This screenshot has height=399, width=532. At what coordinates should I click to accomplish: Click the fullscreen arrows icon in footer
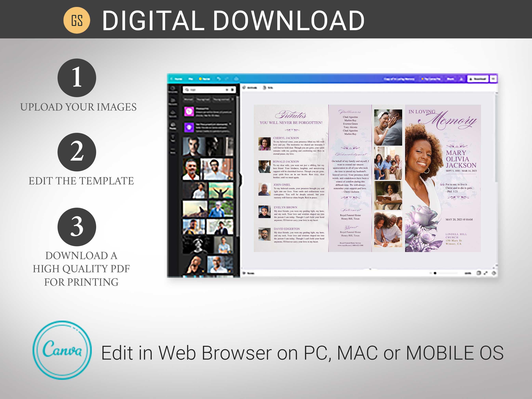tap(486, 273)
